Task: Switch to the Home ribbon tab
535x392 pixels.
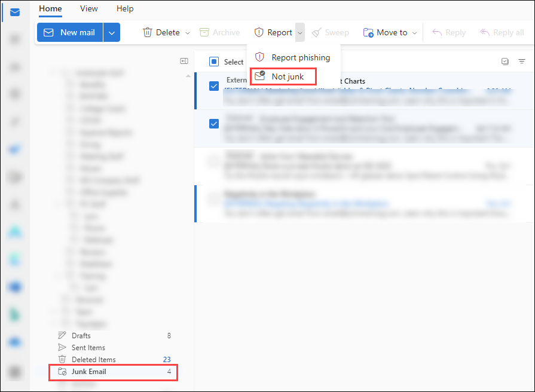Action: tap(50, 8)
